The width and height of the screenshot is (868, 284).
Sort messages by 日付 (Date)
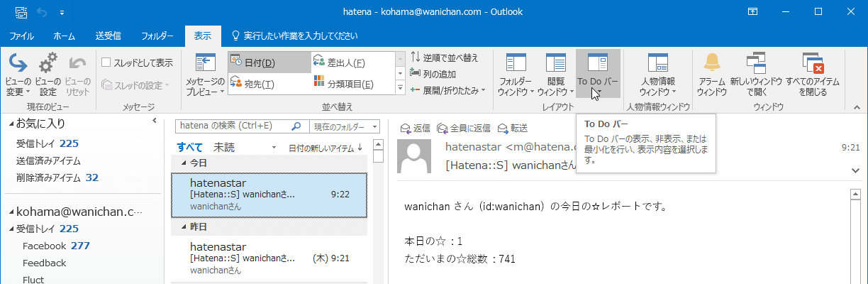click(x=269, y=63)
